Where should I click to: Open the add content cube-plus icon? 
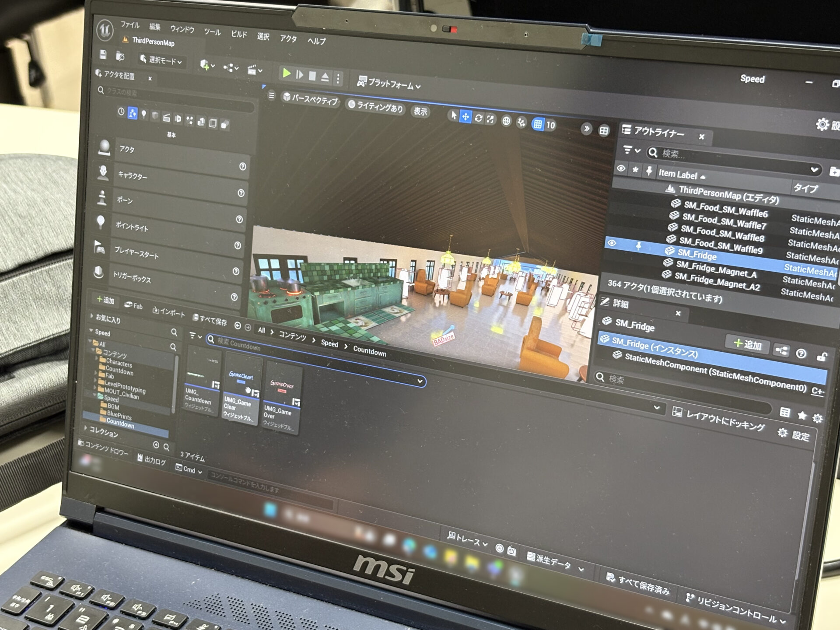click(x=205, y=65)
